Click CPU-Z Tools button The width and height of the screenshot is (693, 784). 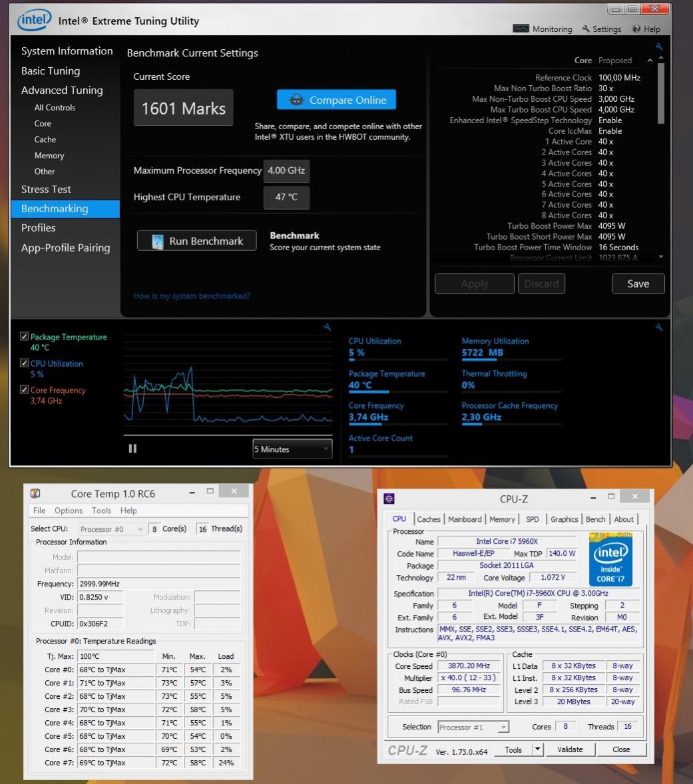[513, 749]
